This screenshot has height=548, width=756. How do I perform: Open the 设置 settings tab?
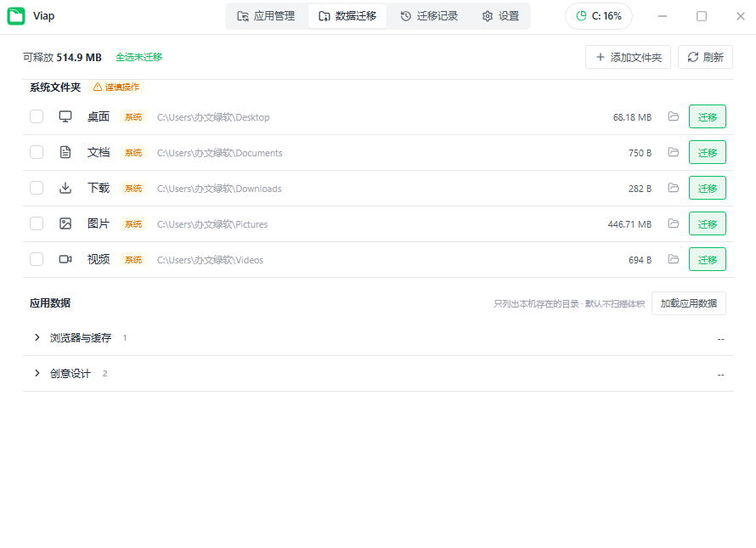[x=500, y=16]
